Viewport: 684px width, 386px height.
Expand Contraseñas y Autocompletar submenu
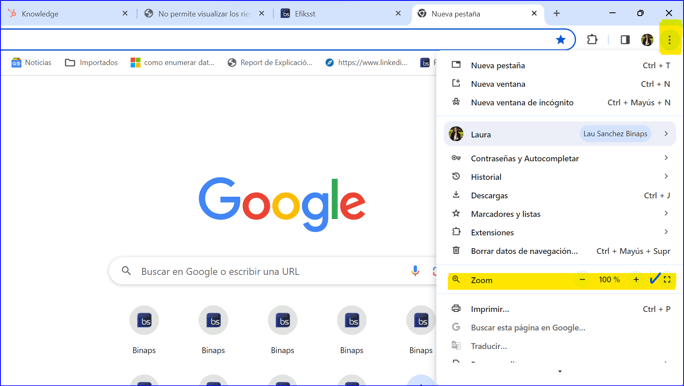(x=560, y=158)
